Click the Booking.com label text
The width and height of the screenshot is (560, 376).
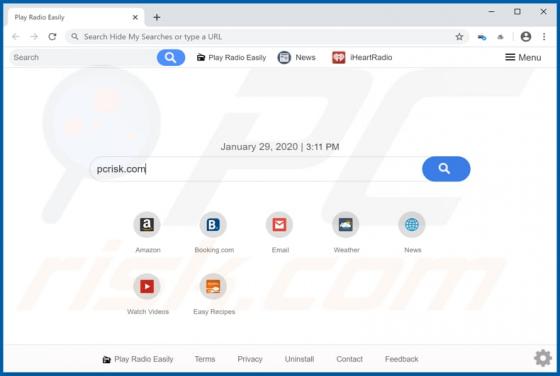click(x=214, y=250)
